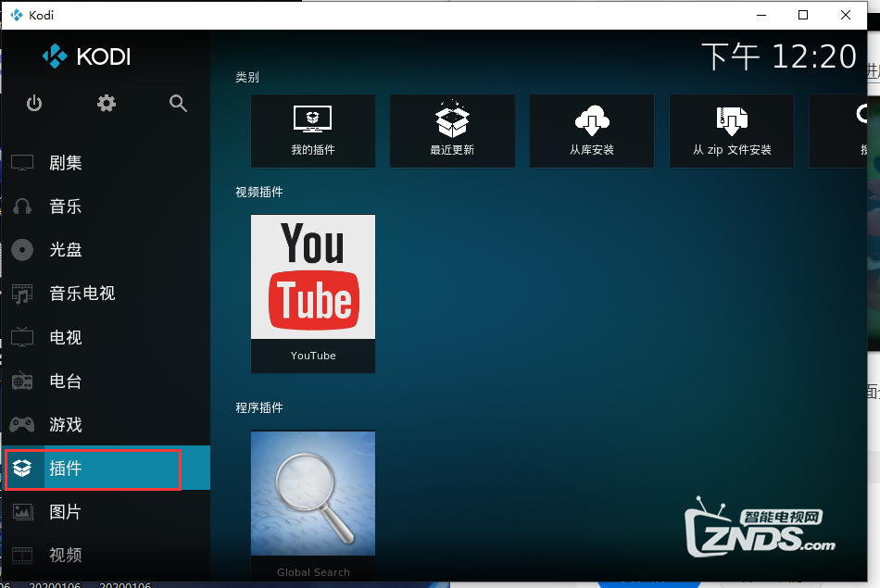Open 电视 (TV) section
Viewport: 880px width, 588px height.
pyautogui.click(x=66, y=338)
